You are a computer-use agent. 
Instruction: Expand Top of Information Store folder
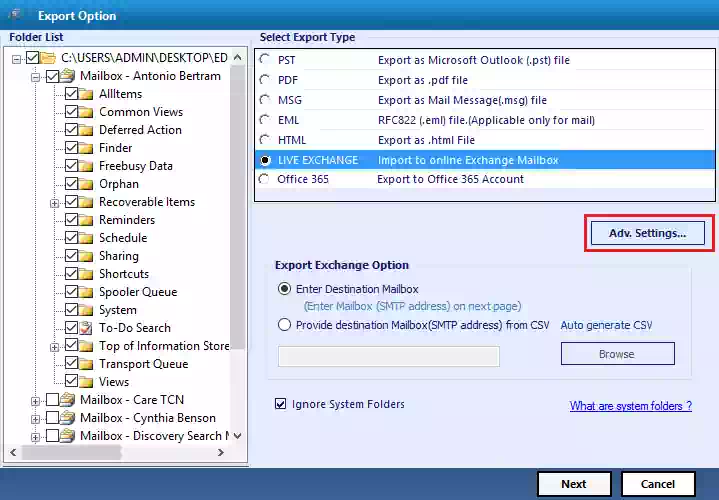point(54,347)
